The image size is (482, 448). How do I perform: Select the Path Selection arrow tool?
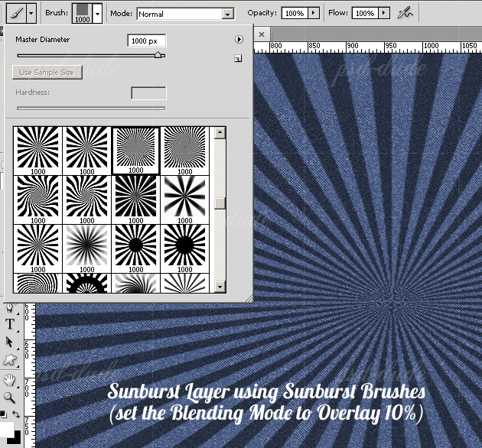coord(9,342)
